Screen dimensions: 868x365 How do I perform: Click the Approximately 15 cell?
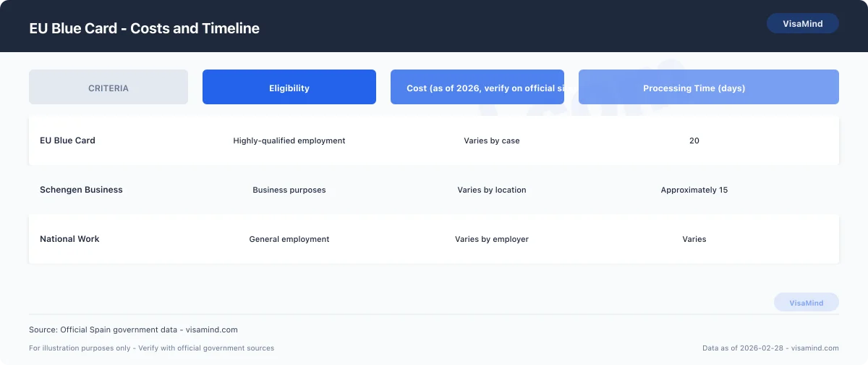click(x=694, y=190)
